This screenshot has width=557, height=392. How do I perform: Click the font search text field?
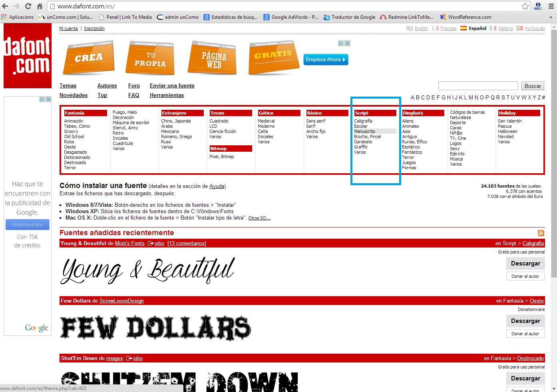pyautogui.click(x=478, y=86)
